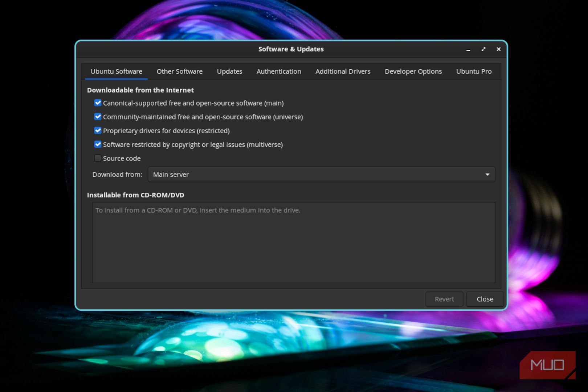
Task: Go to the Authentication tab
Action: [279, 72]
